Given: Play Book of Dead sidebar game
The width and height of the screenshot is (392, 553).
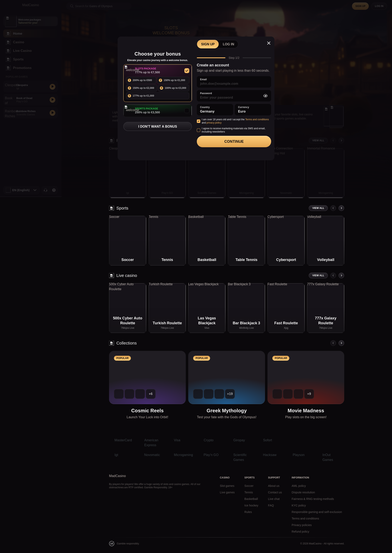Looking at the screenshot, I should pos(52,100).
